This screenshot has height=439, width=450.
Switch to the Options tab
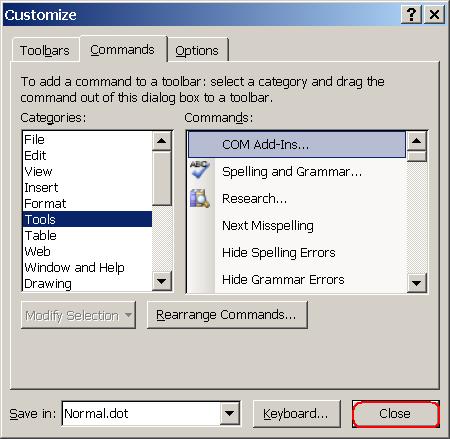coord(197,50)
